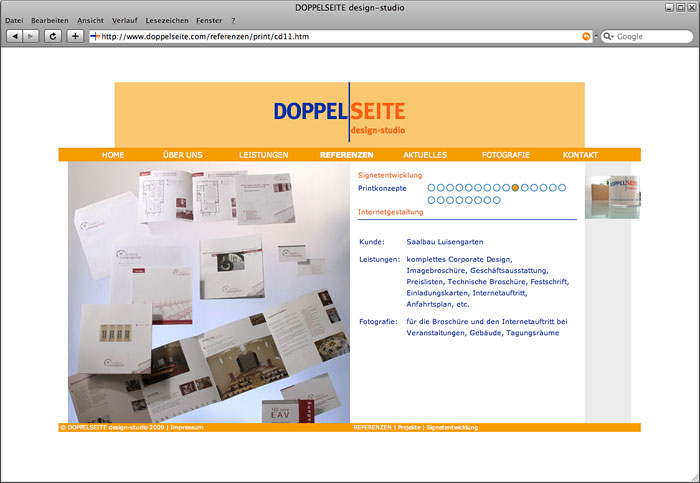Open the Ansicht menu
This screenshot has width=700, height=483.
[x=90, y=20]
